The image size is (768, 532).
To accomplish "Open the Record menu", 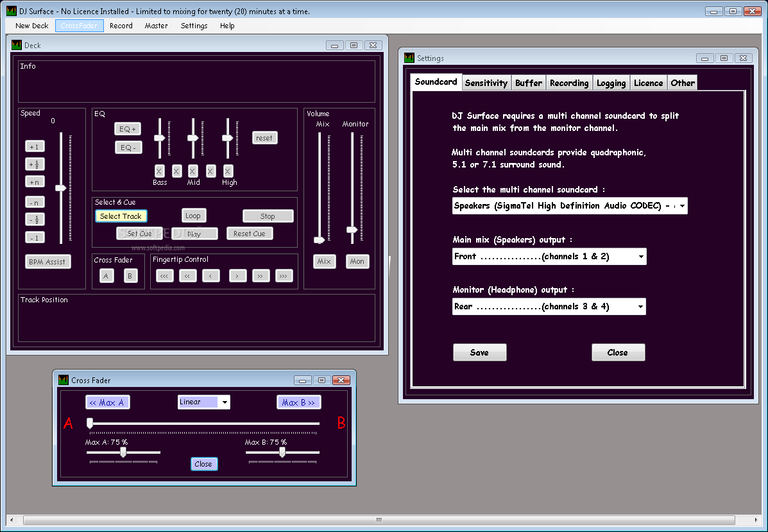I will point(121,26).
